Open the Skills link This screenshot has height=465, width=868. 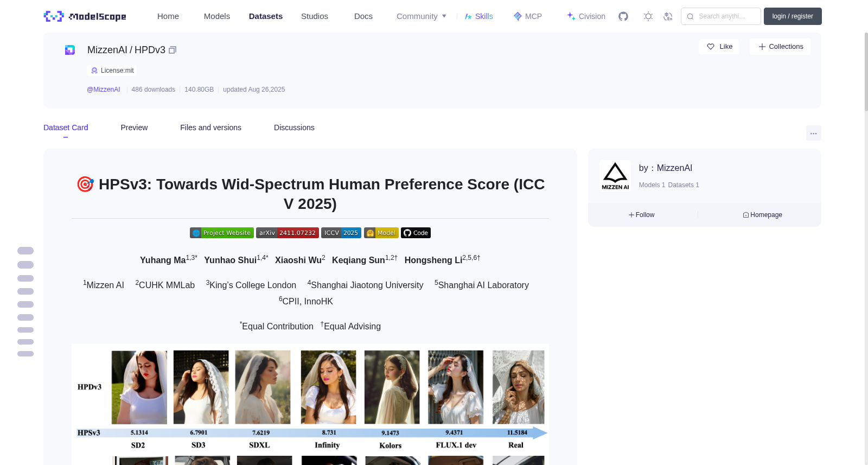479,16
